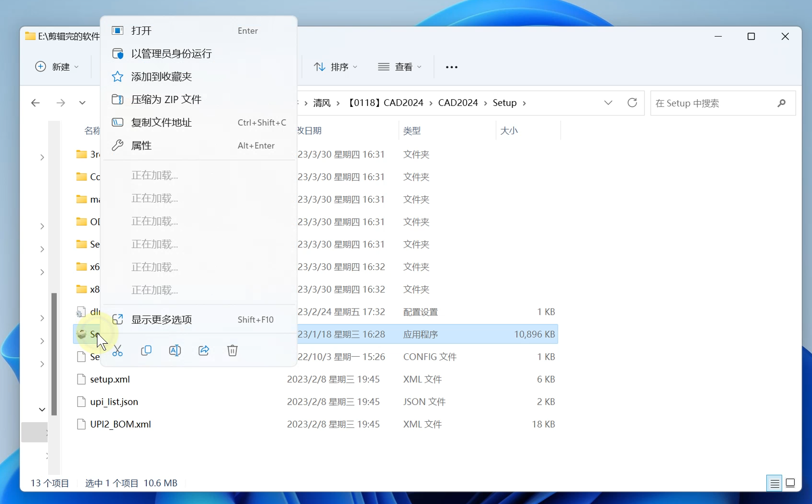The image size is (812, 504).
Task: Click the upi_list.json file icon
Action: click(x=81, y=401)
